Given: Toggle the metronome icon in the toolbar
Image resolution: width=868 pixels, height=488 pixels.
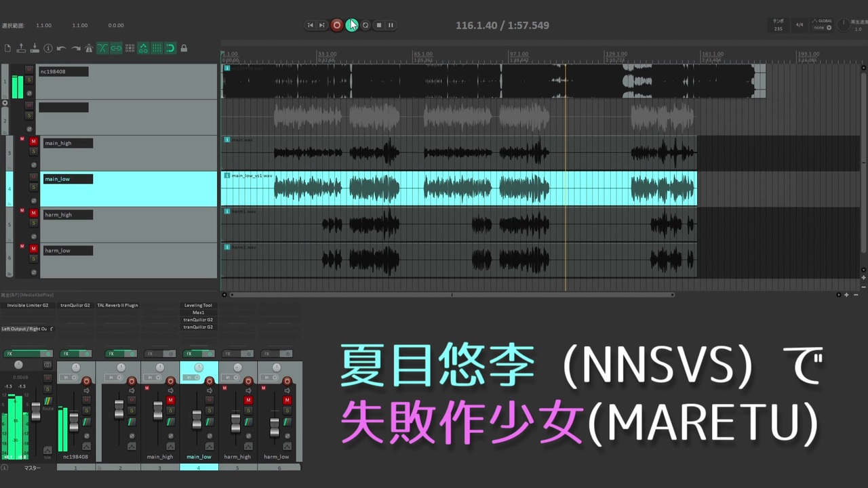Looking at the screenshot, I should point(89,48).
